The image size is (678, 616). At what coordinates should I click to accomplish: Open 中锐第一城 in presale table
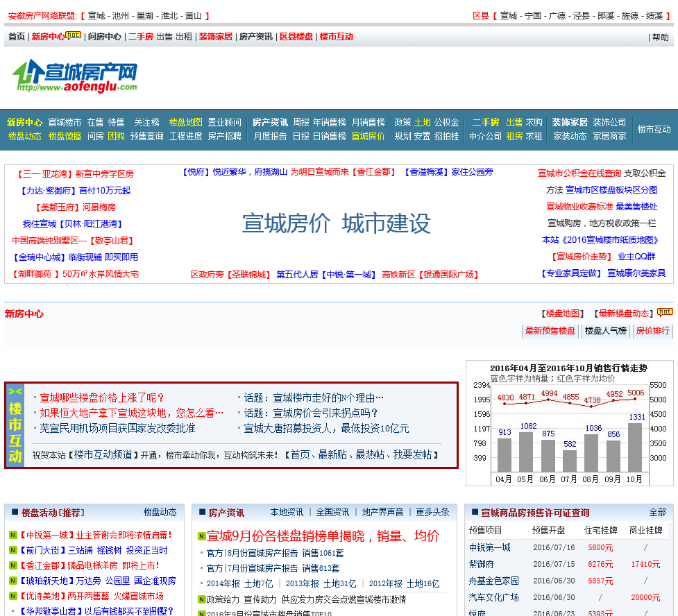489,548
